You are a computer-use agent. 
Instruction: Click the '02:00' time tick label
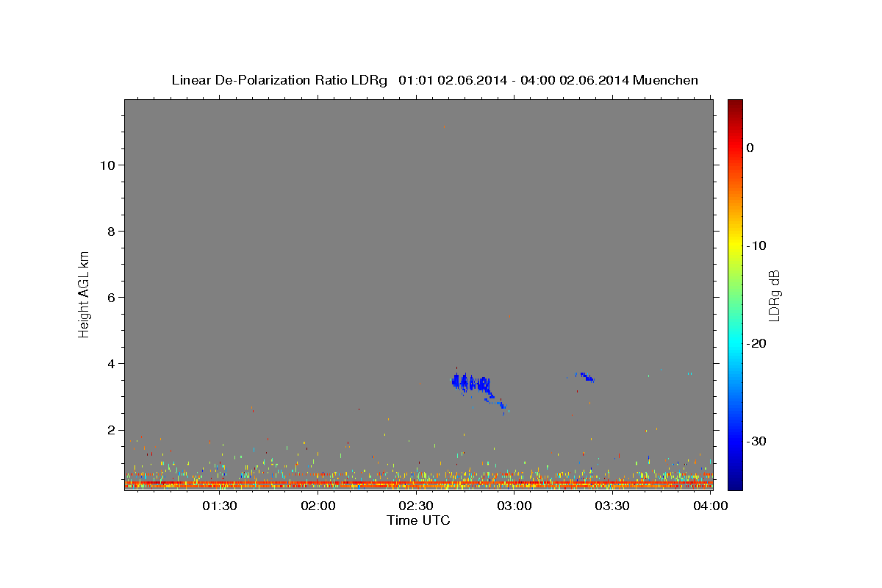point(318,506)
